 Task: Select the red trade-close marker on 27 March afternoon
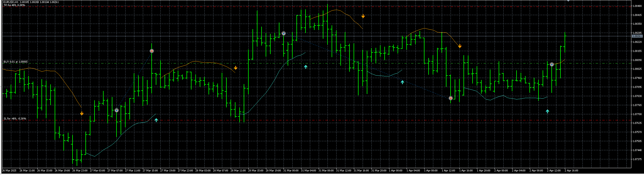(x=152, y=51)
